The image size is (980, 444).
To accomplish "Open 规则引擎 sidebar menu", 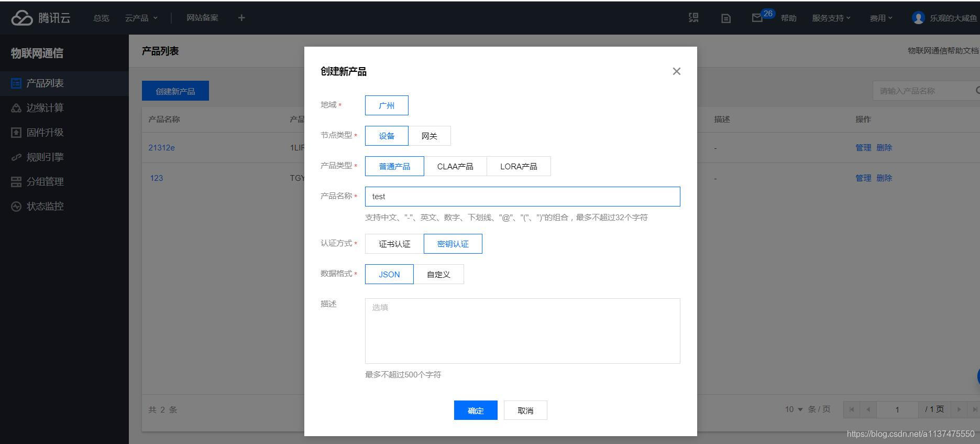I will 45,157.
